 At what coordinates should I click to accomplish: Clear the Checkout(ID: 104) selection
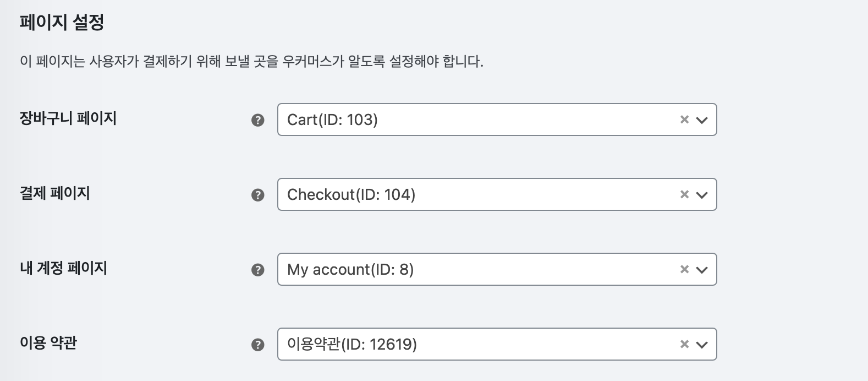coord(684,194)
